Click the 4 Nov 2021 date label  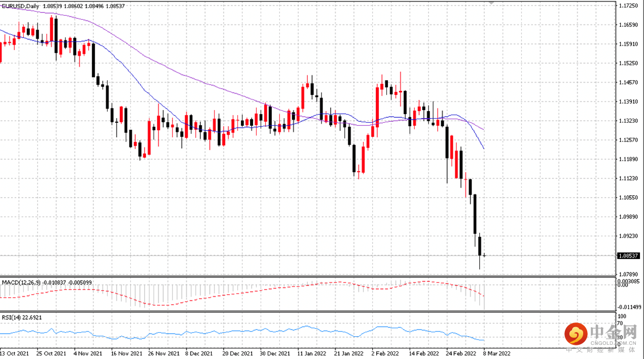88,353
